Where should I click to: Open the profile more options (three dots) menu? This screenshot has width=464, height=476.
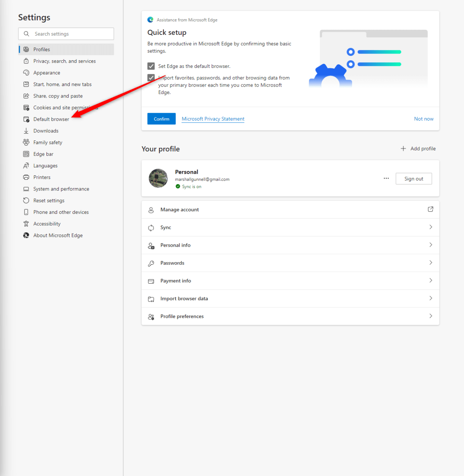386,178
